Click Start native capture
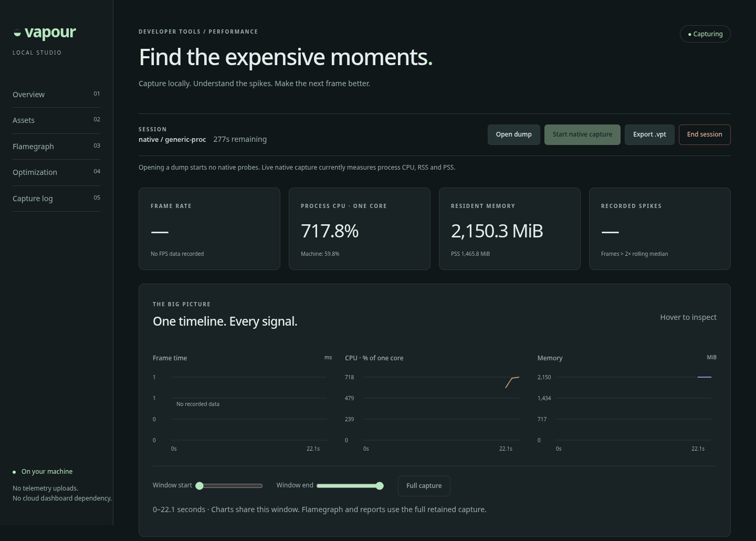Image resolution: width=756 pixels, height=541 pixels. (x=582, y=134)
